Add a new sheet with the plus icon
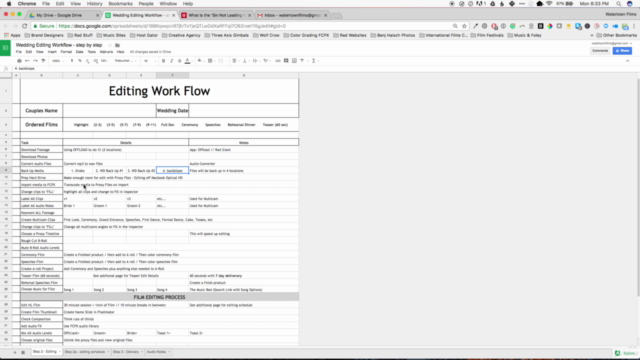The width and height of the screenshot is (640, 360). pos(15,352)
